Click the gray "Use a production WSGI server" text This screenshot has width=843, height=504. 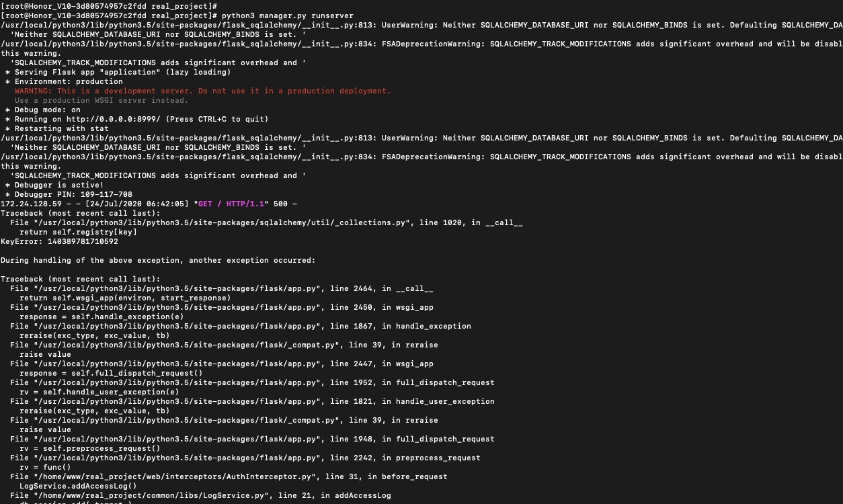[102, 100]
